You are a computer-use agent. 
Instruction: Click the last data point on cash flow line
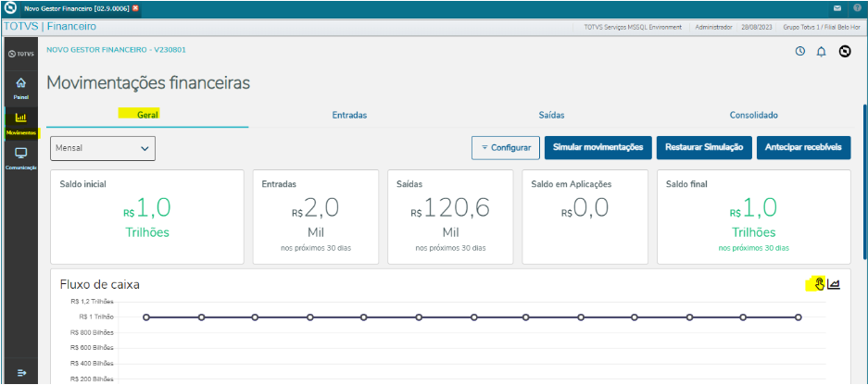pyautogui.click(x=798, y=317)
